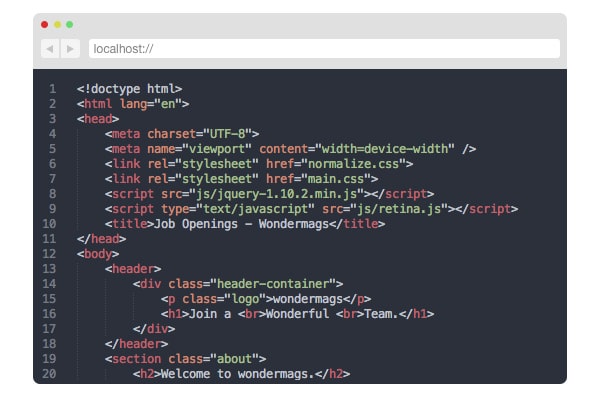
Task: Click the js/retina.js script line
Action: [311, 209]
